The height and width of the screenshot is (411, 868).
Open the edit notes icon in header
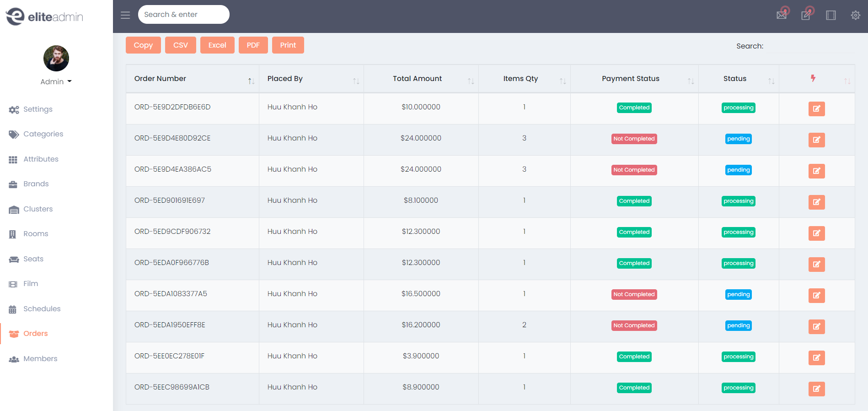[806, 15]
